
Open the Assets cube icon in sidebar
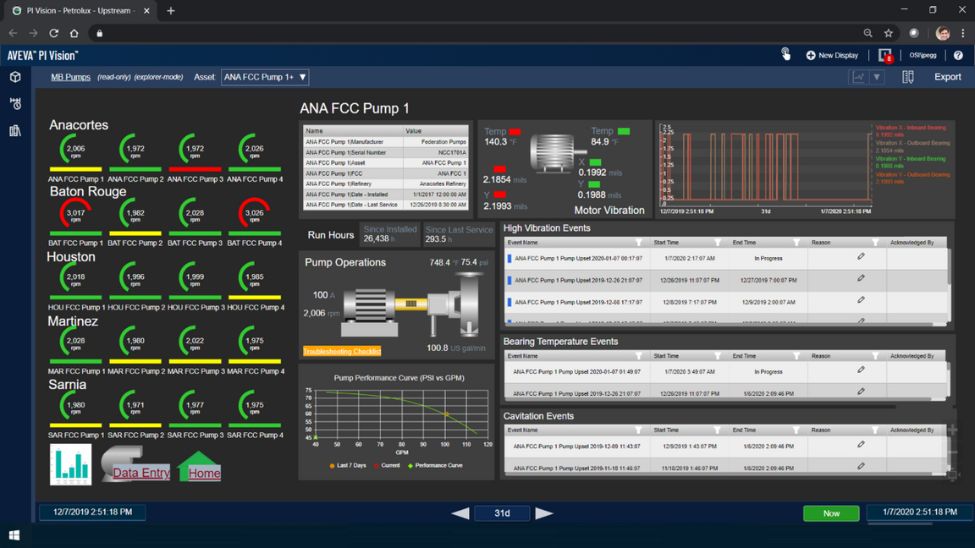tap(15, 77)
